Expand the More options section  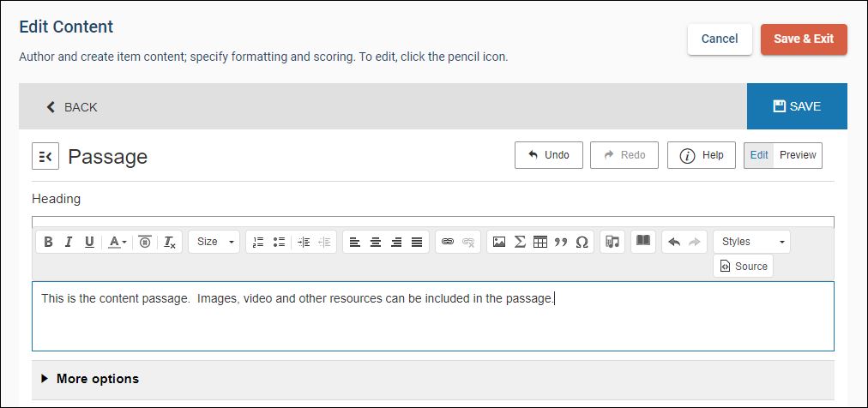[x=90, y=379]
